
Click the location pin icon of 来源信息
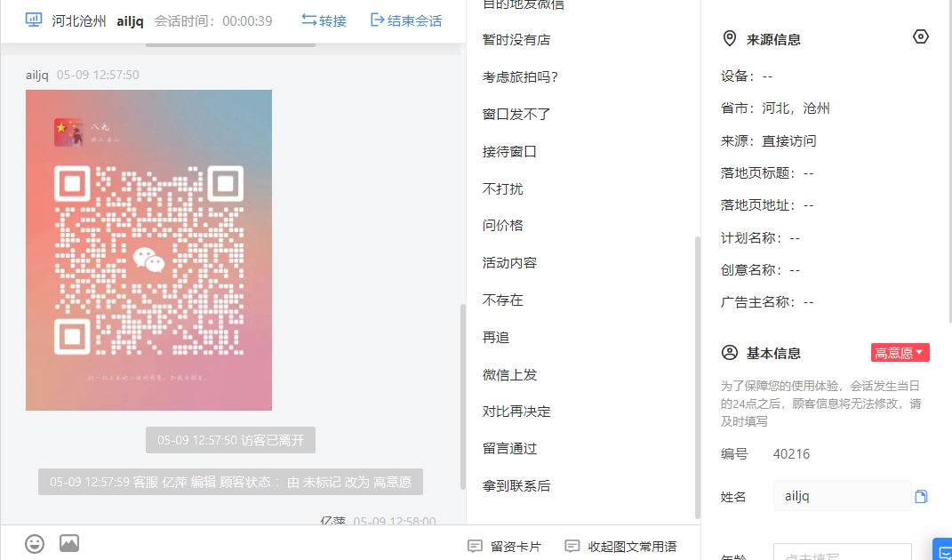pos(729,39)
